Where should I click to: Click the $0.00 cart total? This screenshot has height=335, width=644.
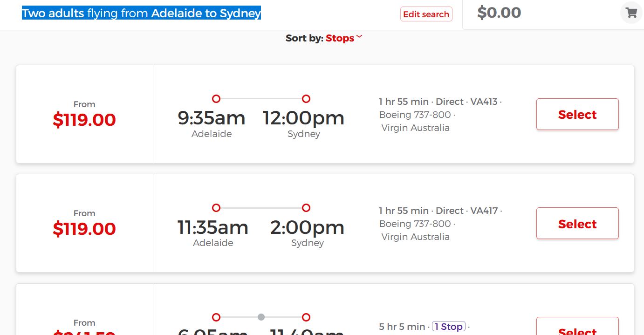click(x=499, y=13)
